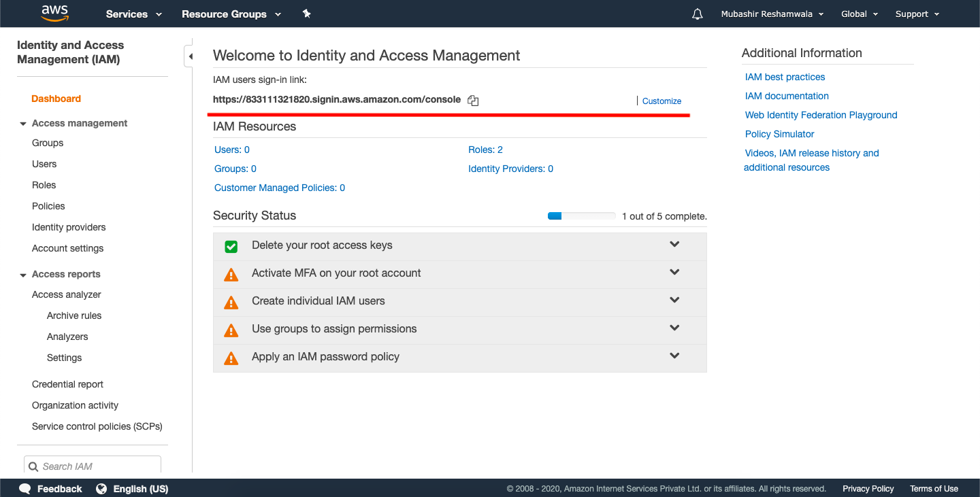Open the Global region dropdown

[860, 14]
